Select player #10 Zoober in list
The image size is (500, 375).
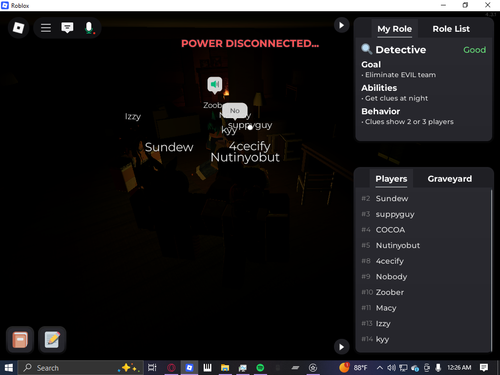pyautogui.click(x=423, y=292)
